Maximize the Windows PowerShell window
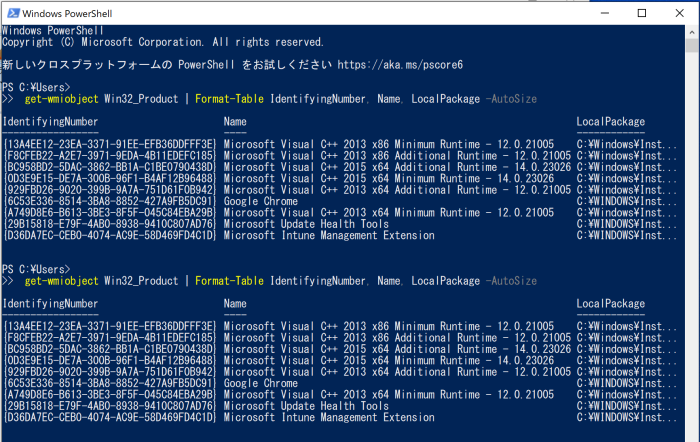 pyautogui.click(x=642, y=13)
